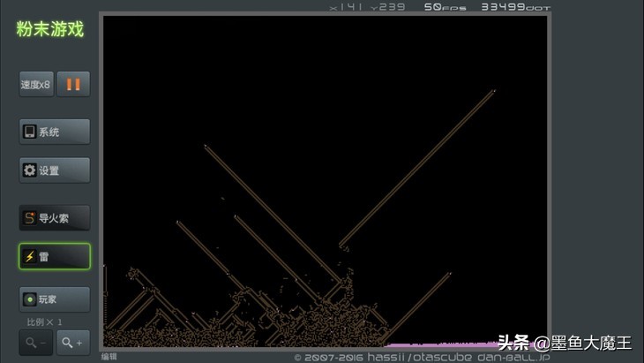Select the 导火索 fuse element
This screenshot has width=644, height=363.
pyautogui.click(x=55, y=218)
